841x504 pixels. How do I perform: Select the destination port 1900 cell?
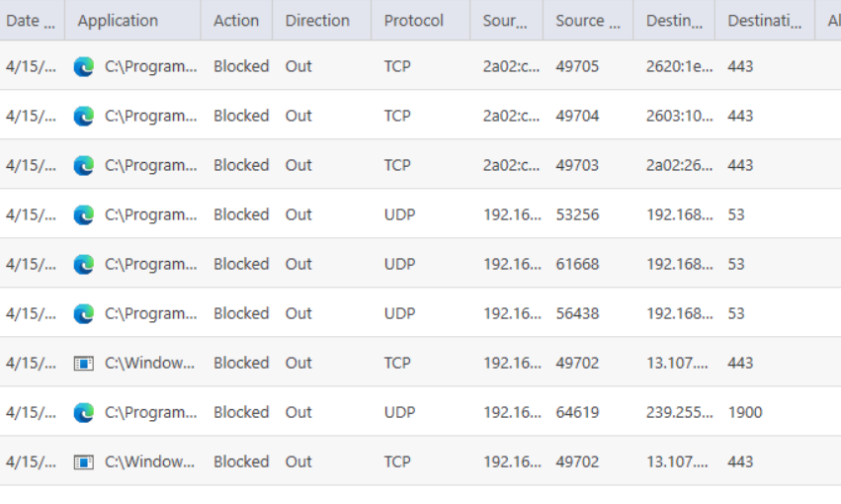745,412
